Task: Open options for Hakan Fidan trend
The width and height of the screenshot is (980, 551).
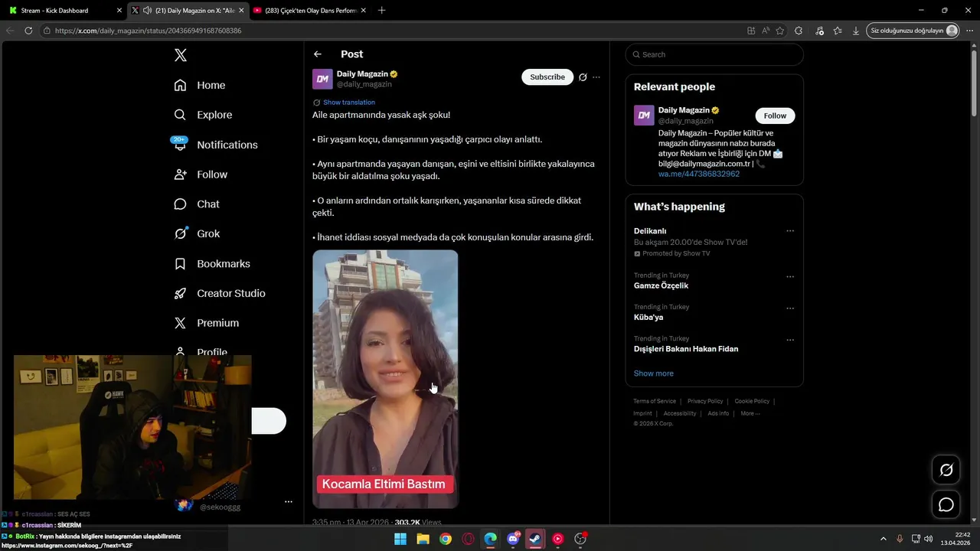Action: 790,340
